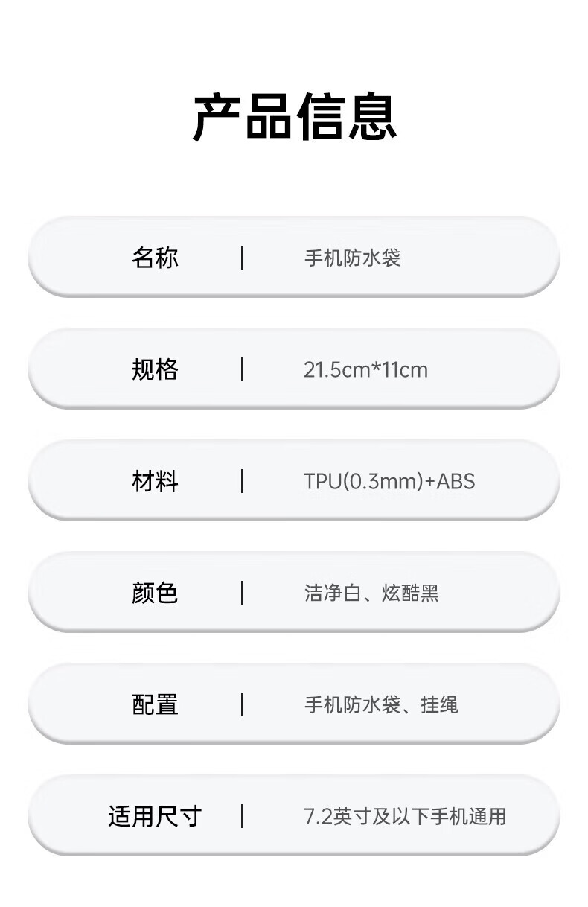Image resolution: width=588 pixels, height=907 pixels.
Task: Click the TPU(0.3mm)+ABS material text
Action: click(x=389, y=482)
